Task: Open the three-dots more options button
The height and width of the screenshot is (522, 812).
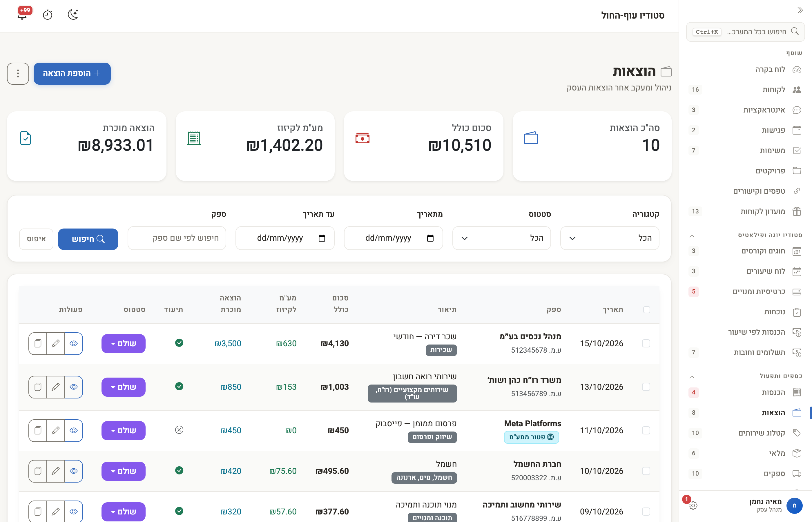Action: click(x=18, y=73)
